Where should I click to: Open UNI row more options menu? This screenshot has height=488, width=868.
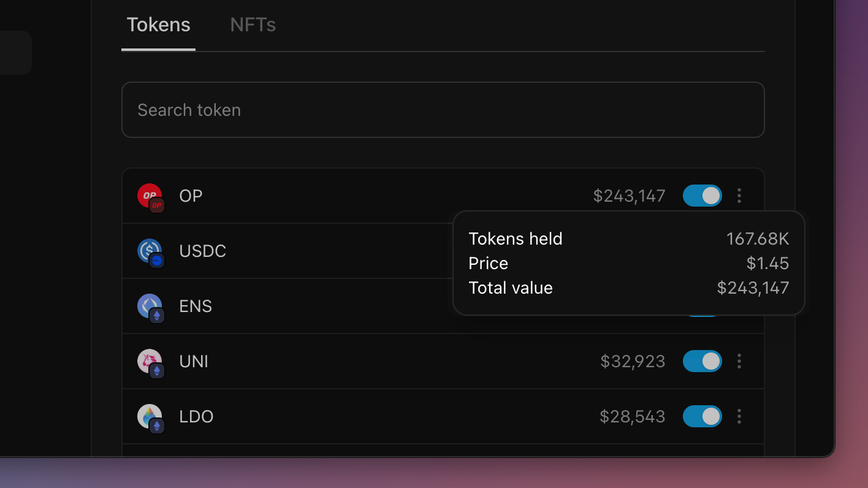[739, 361]
